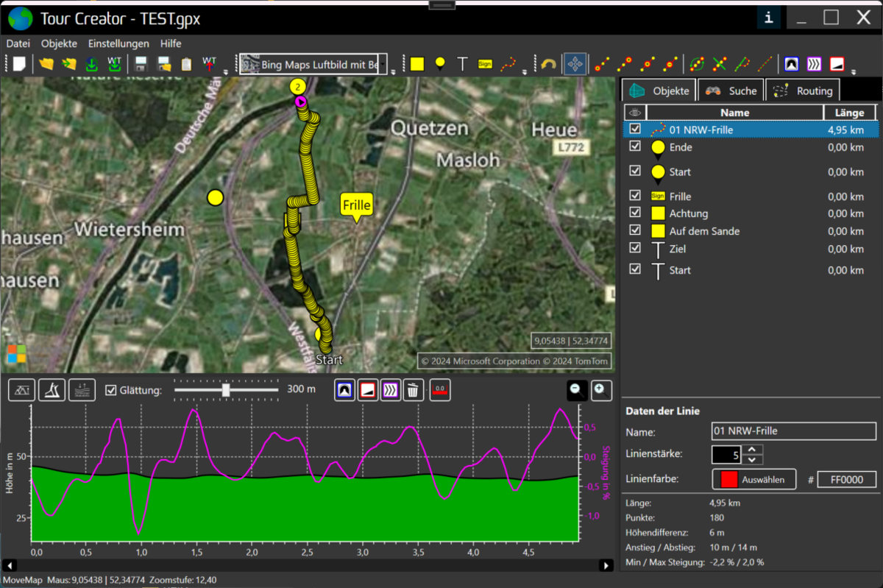This screenshot has height=588, width=883.
Task: Open the Einstellungen menu
Action: click(118, 43)
